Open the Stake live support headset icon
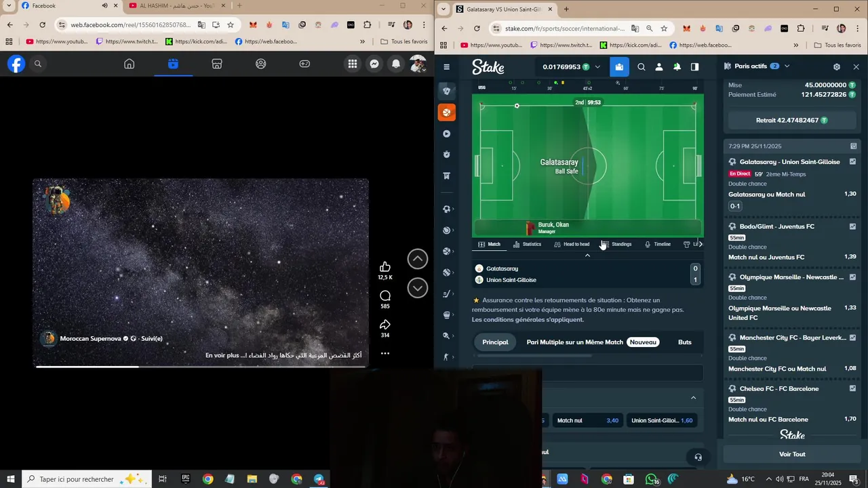 pos(698,457)
